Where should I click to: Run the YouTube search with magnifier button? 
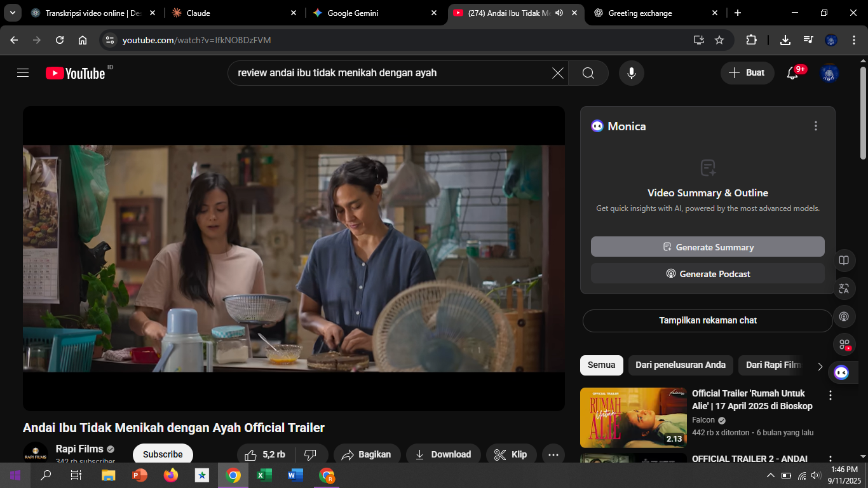pos(588,73)
